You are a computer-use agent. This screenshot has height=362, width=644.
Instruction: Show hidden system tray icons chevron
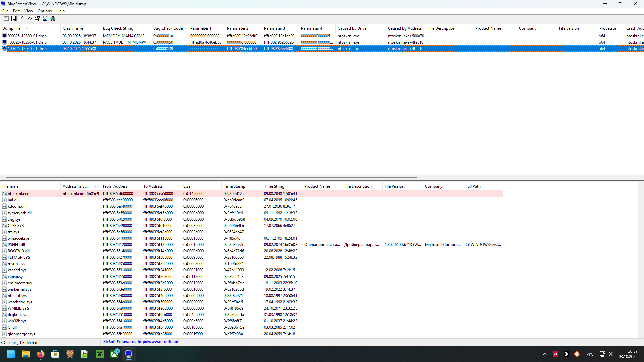544,354
